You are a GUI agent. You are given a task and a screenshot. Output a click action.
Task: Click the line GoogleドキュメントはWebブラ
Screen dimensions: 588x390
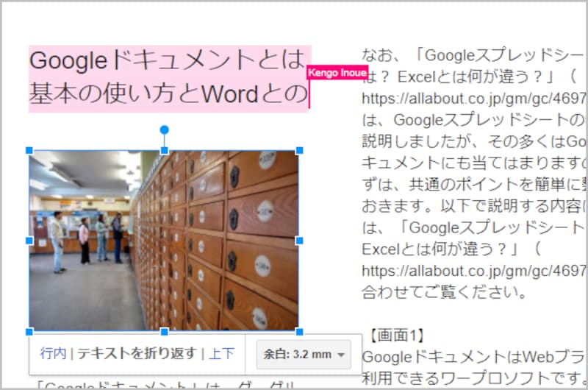tap(474, 357)
